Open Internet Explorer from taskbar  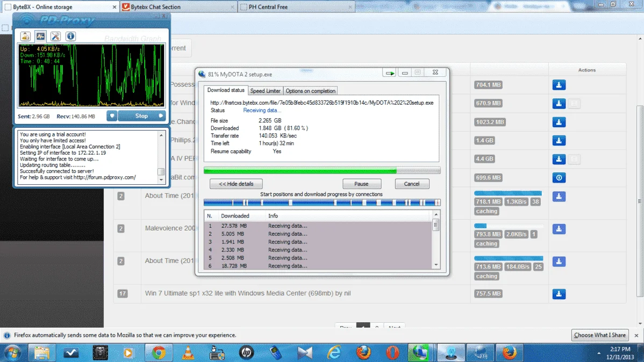click(x=334, y=352)
